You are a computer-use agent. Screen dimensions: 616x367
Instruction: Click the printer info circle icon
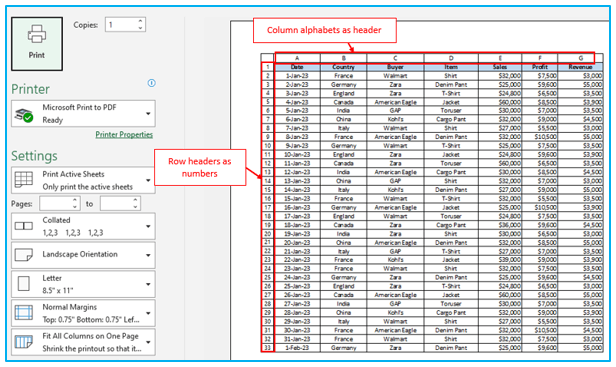[x=151, y=83]
